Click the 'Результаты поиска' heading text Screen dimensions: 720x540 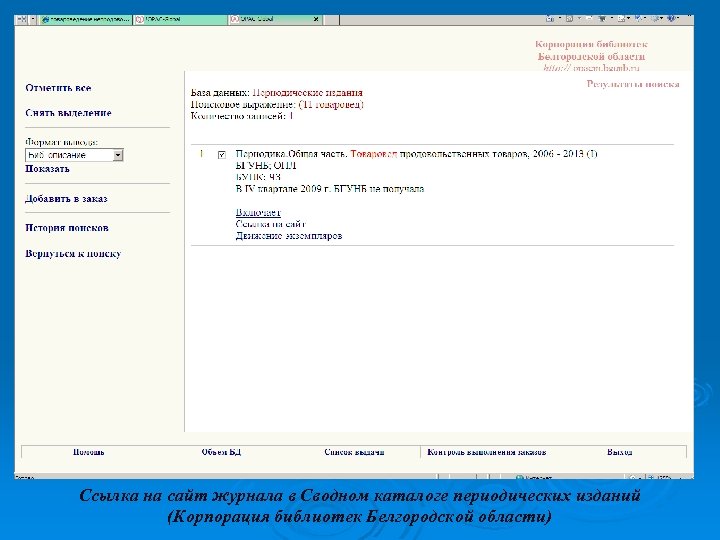tap(633, 84)
